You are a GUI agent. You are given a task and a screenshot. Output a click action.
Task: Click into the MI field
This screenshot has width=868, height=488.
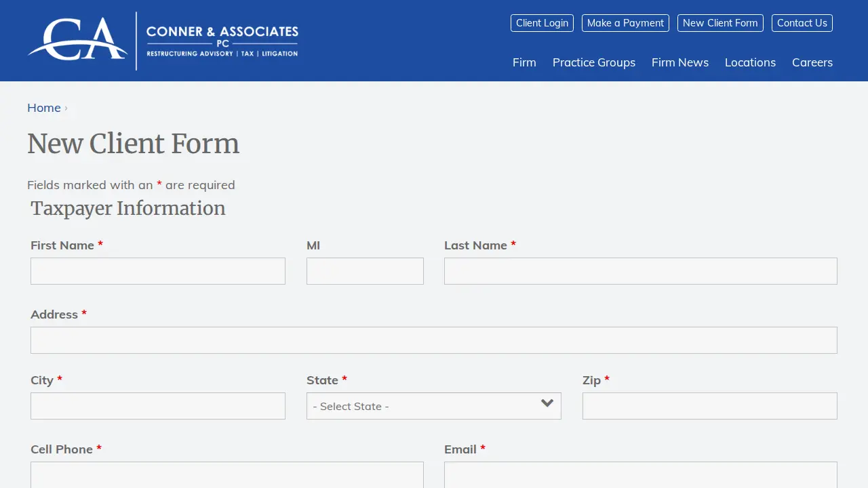(365, 271)
